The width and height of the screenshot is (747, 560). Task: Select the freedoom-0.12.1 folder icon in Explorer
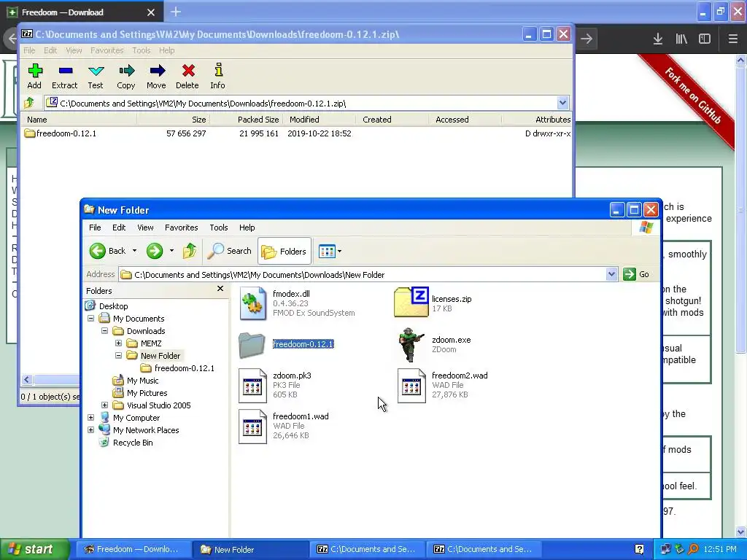[252, 345]
